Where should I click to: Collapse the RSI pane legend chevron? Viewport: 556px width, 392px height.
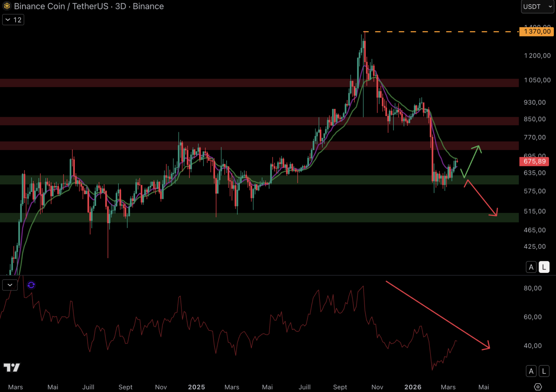click(10, 285)
